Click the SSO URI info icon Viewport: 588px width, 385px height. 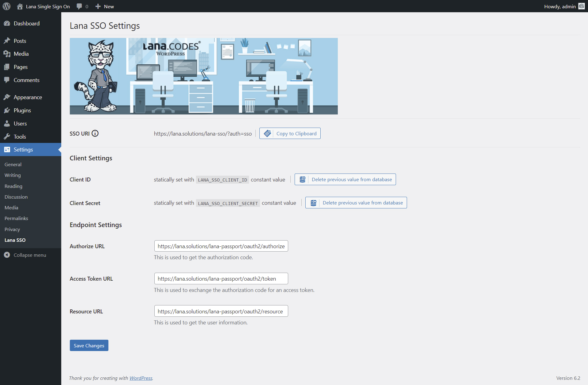(95, 133)
